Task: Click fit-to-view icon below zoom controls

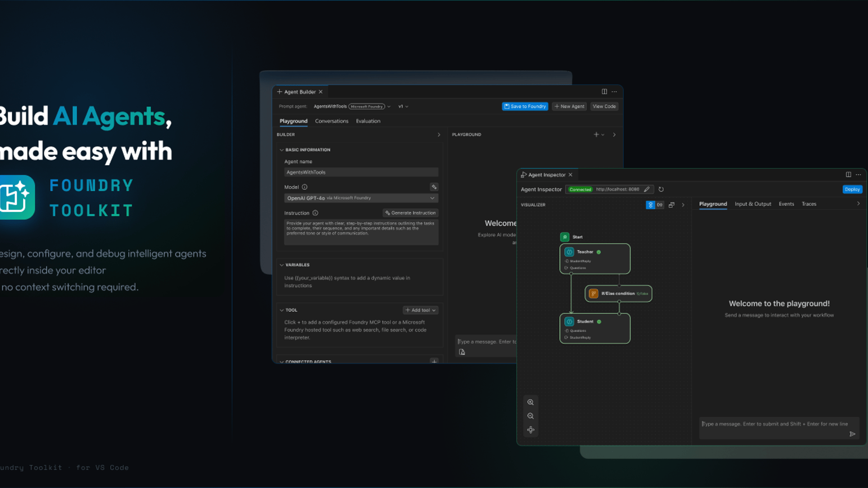Action: pos(530,430)
